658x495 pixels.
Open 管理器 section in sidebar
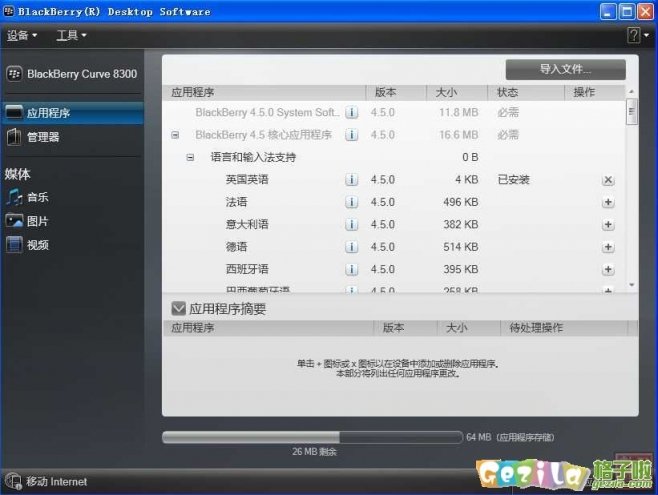[x=72, y=137]
